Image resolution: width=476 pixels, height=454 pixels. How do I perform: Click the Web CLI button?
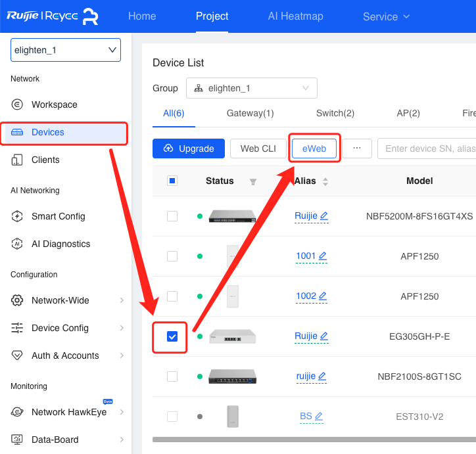[258, 148]
